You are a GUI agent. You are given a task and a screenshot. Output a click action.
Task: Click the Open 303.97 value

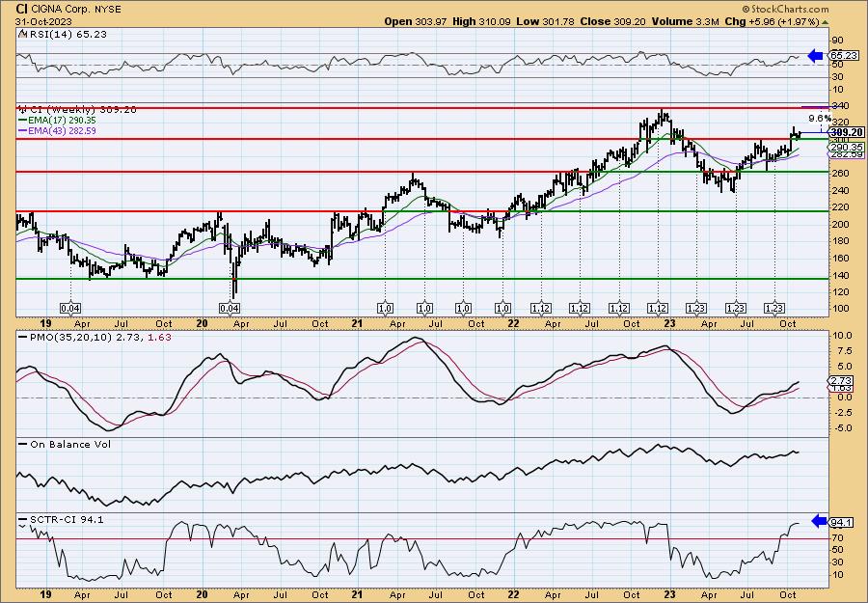click(417, 21)
